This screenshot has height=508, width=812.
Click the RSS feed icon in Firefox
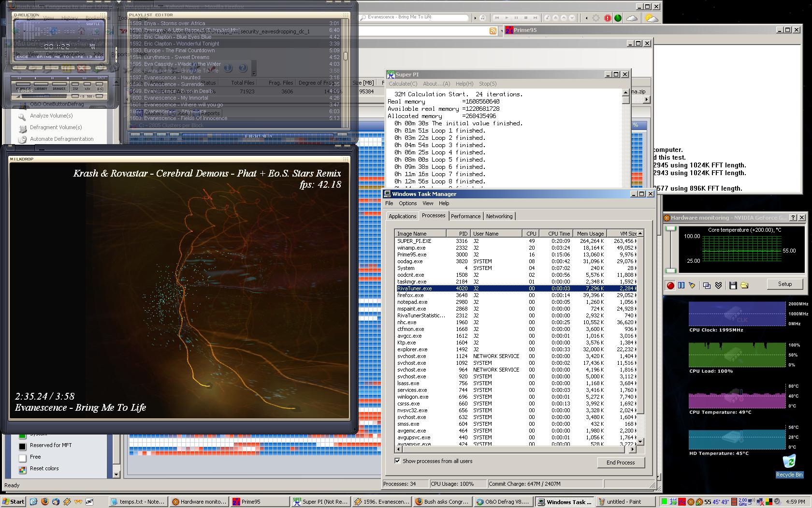(493, 31)
